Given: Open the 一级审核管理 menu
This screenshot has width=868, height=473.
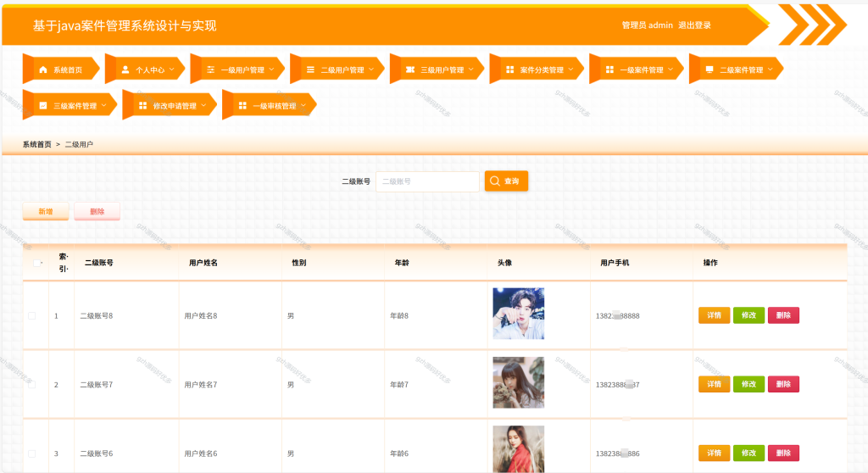Looking at the screenshot, I should point(269,105).
